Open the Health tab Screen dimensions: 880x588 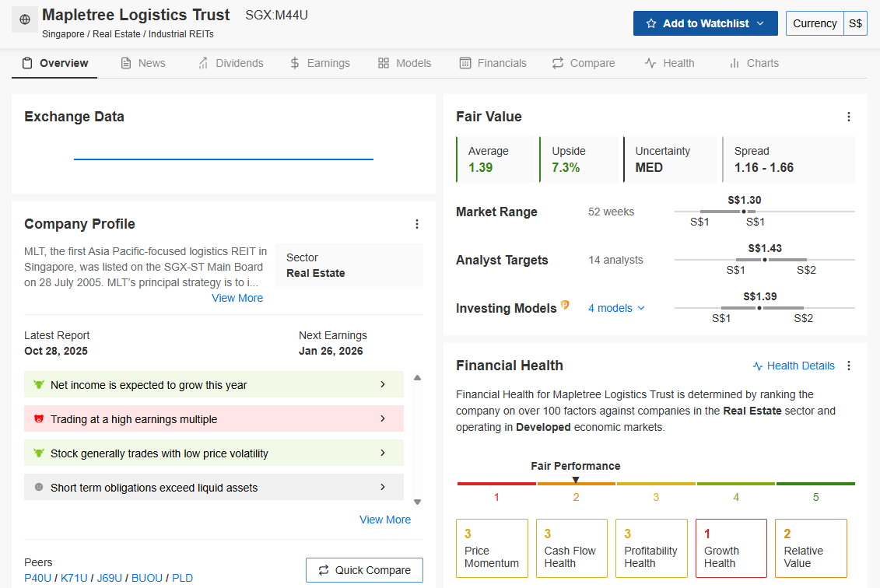pyautogui.click(x=670, y=64)
